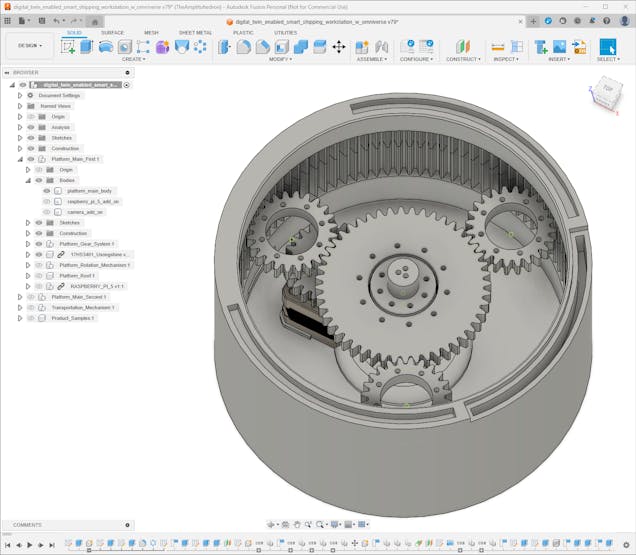Toggle visibility of Platform_Gear_System
The image size is (636, 555).
tap(39, 244)
